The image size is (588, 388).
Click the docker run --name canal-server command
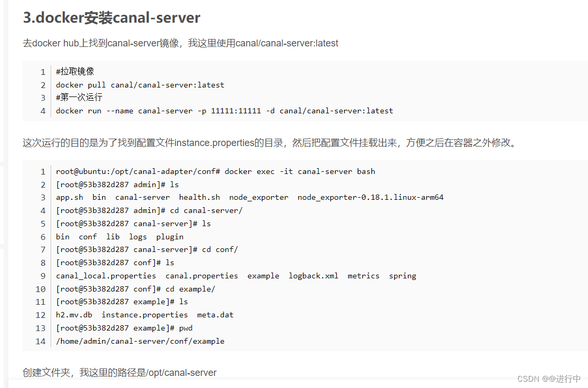point(224,111)
